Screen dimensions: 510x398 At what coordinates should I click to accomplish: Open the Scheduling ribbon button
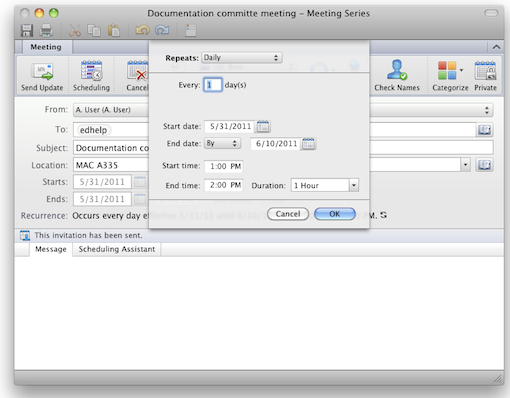point(91,76)
